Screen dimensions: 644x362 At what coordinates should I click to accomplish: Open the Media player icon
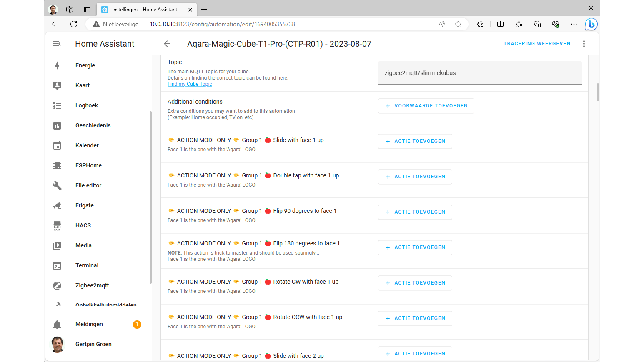[57, 245]
